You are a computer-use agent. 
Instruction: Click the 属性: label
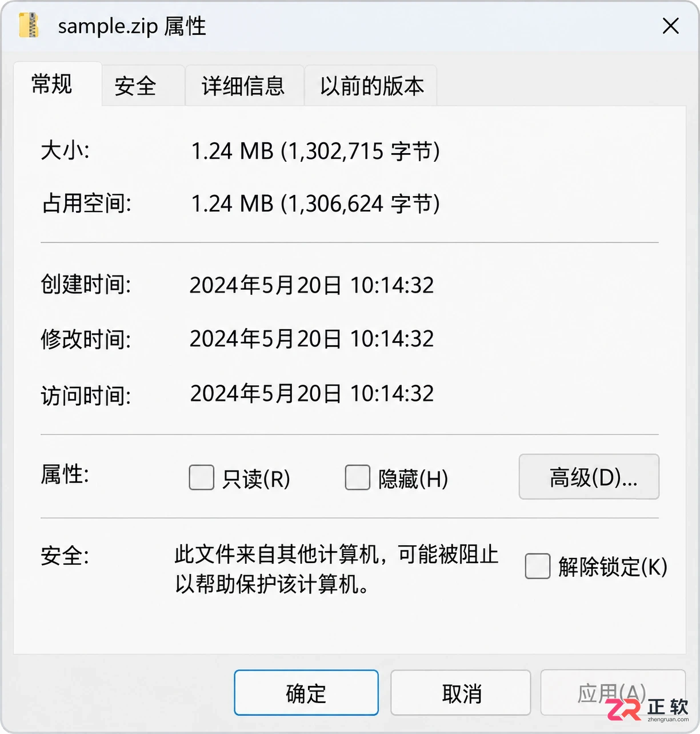tap(65, 474)
